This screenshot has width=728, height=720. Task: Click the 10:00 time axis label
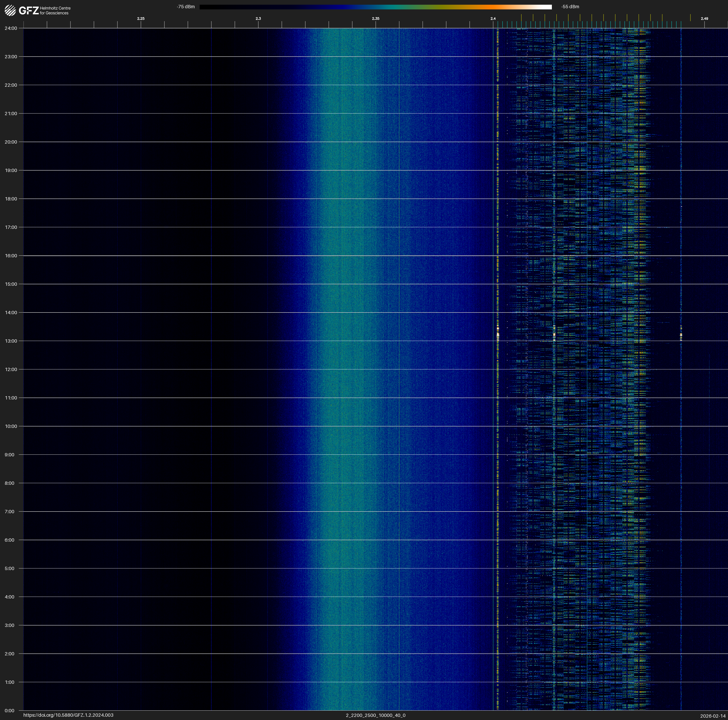[11, 426]
